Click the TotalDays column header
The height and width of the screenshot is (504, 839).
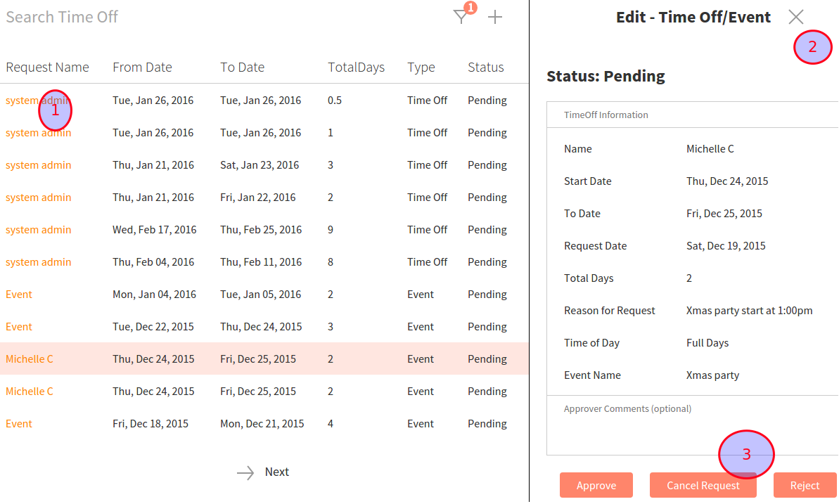click(x=356, y=67)
